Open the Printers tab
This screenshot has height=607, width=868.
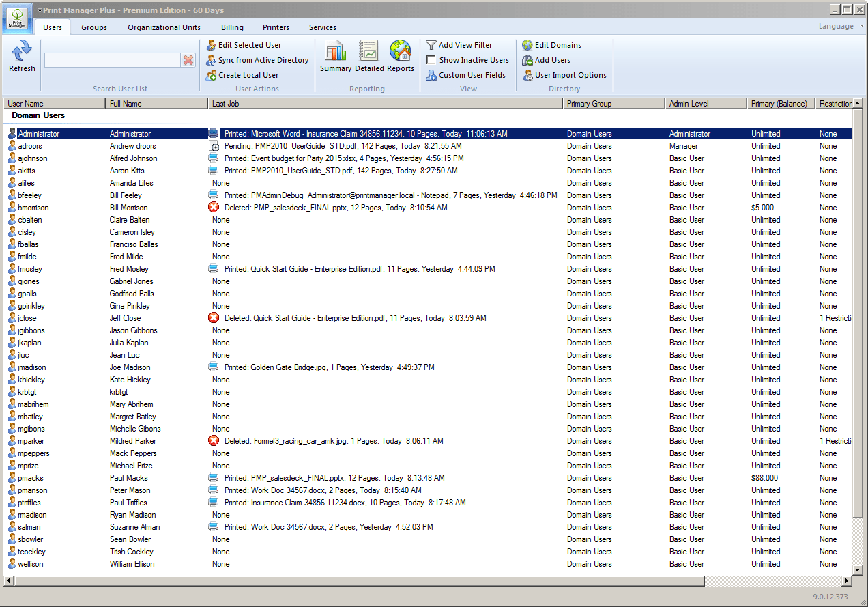pyautogui.click(x=276, y=27)
